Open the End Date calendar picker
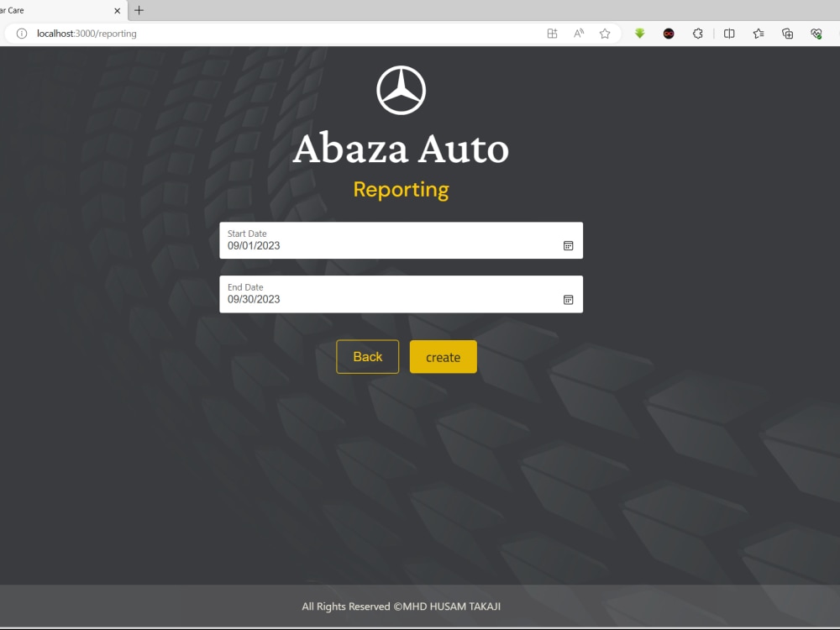 pos(568,300)
